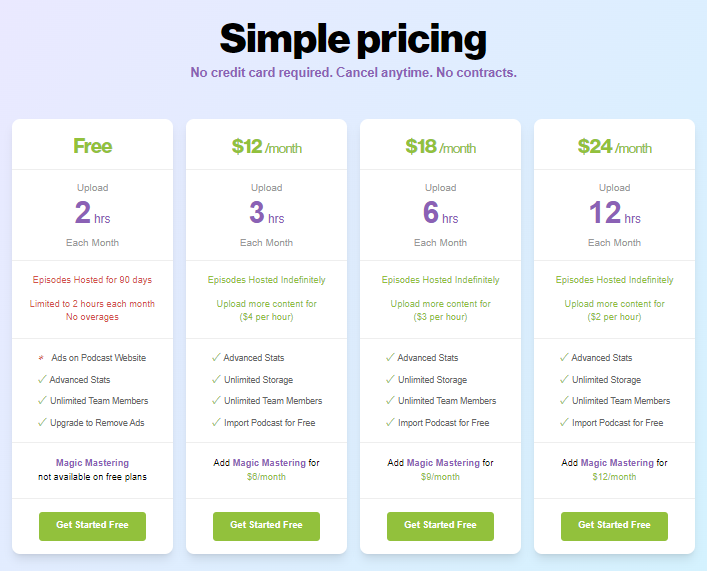Click the Unlimited Storage checkmark in the $12 plan
The image size is (707, 571).
click(216, 379)
